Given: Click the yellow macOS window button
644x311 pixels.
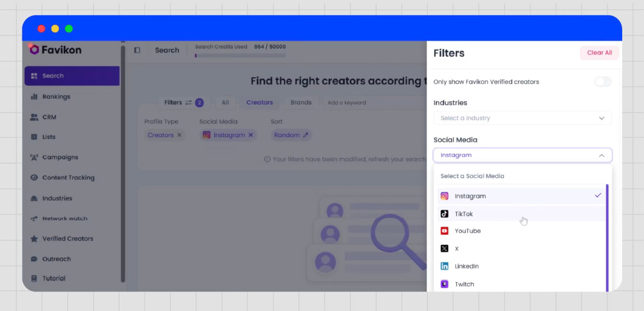Looking at the screenshot, I should pyautogui.click(x=55, y=29).
